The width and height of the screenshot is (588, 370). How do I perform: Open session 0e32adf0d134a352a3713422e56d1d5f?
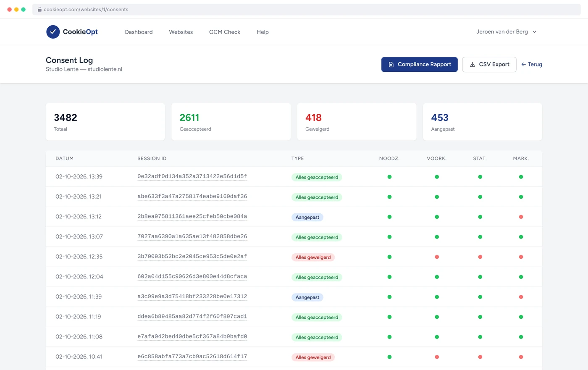point(192,177)
